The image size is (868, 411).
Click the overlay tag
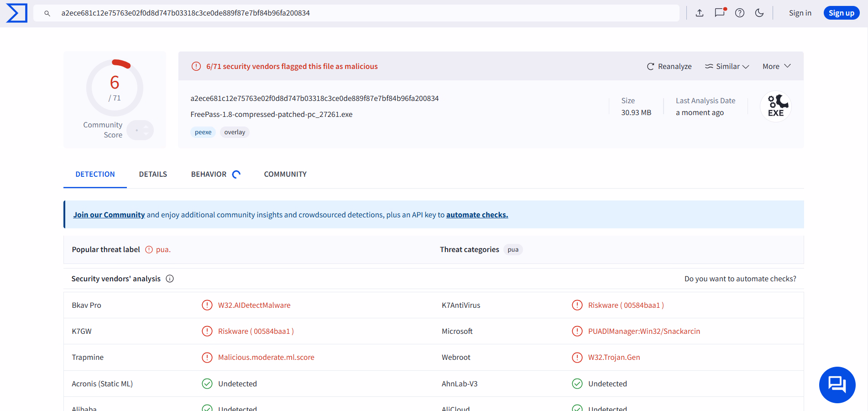tap(235, 132)
